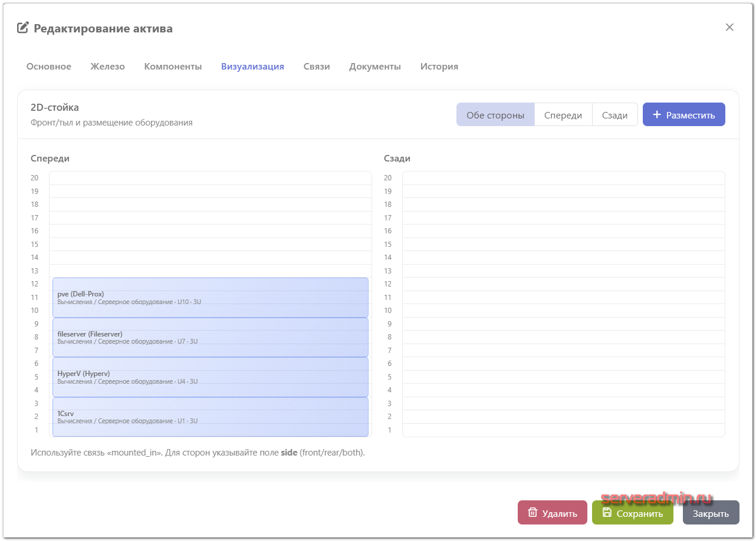Click the edit pencil icon in header
756x541 pixels.
[23, 28]
